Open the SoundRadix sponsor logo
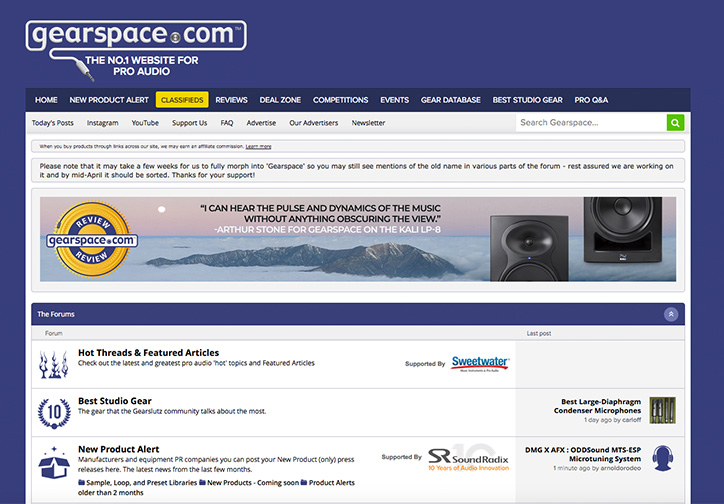Screen dimensions: 724x504 tap(468, 458)
